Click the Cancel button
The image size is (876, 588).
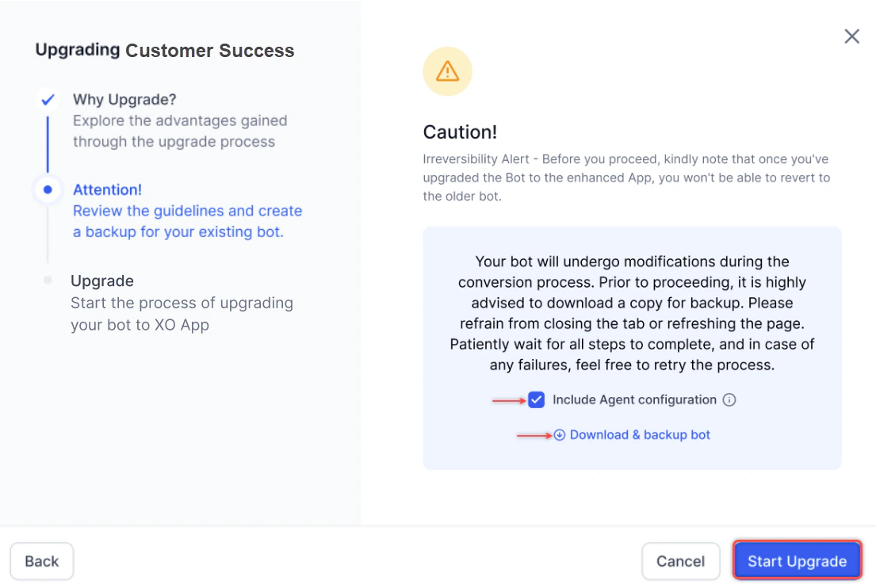pos(680,561)
